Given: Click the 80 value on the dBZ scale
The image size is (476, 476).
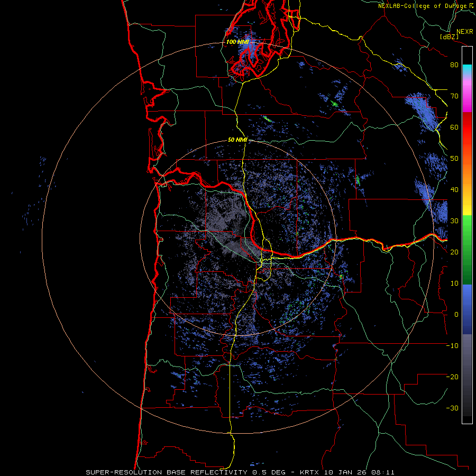Looking at the screenshot, I should tap(454, 65).
